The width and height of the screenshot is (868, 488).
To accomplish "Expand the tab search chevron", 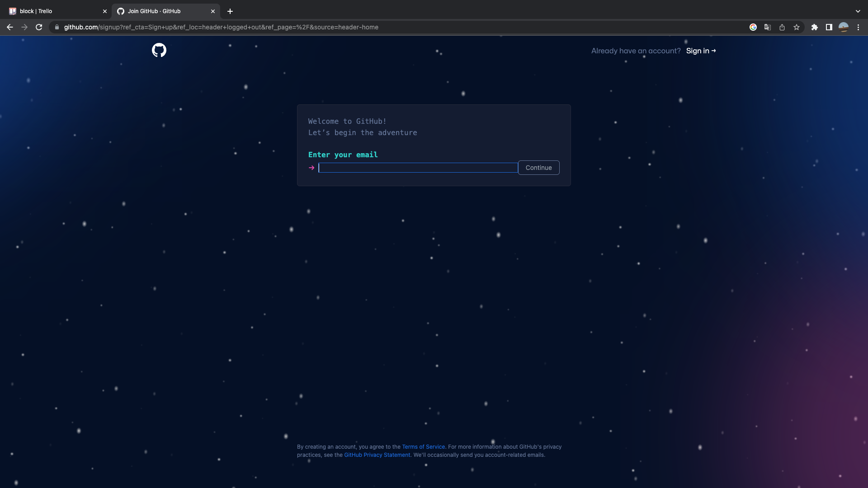I will pyautogui.click(x=858, y=11).
